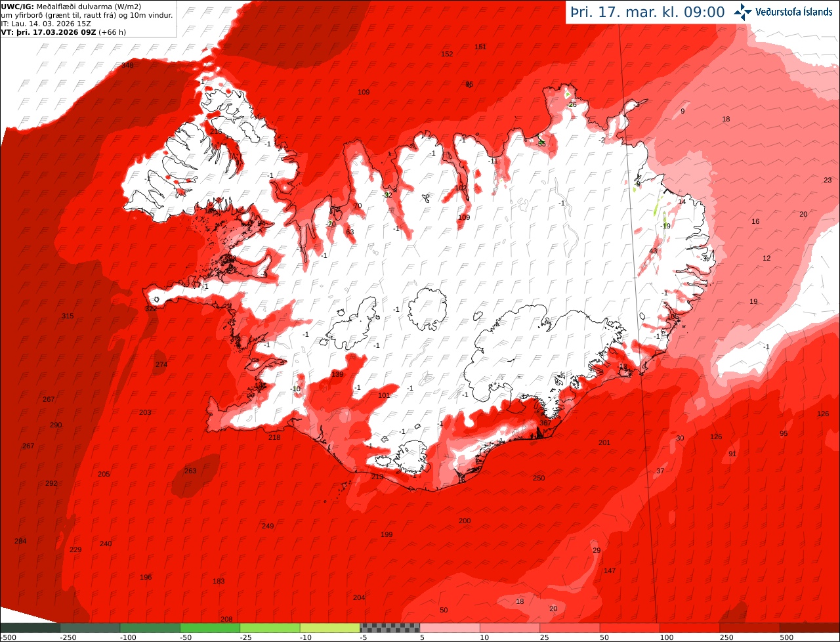Pick the -250 to -100 legend color segment

coord(90,628)
